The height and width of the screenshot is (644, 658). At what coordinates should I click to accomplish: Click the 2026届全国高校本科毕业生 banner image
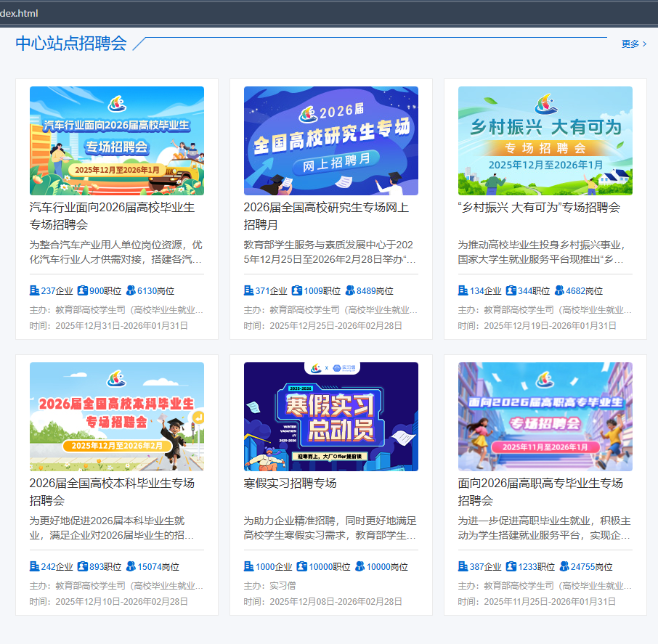coord(116,416)
